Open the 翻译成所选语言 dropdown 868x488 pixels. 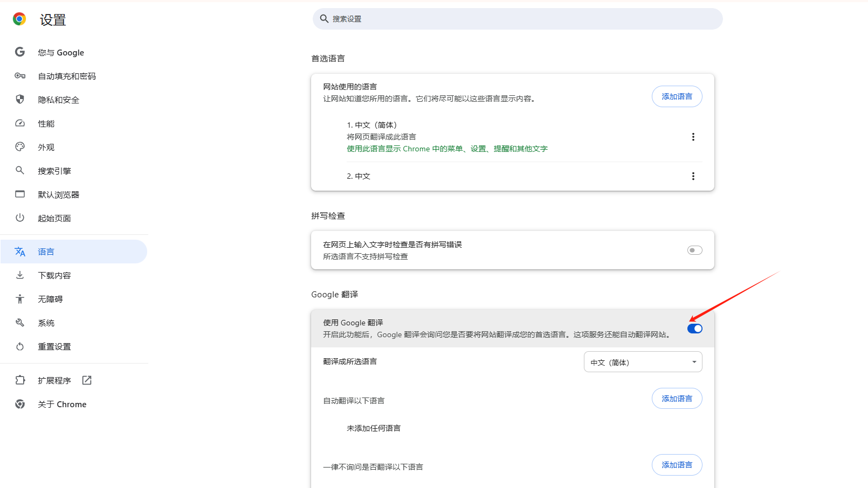pyautogui.click(x=643, y=362)
